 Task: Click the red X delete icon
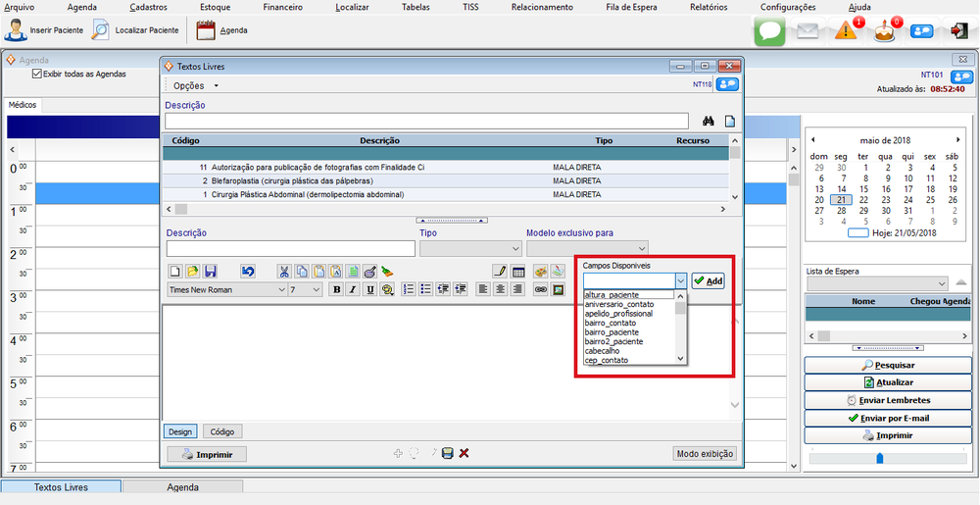[x=464, y=453]
